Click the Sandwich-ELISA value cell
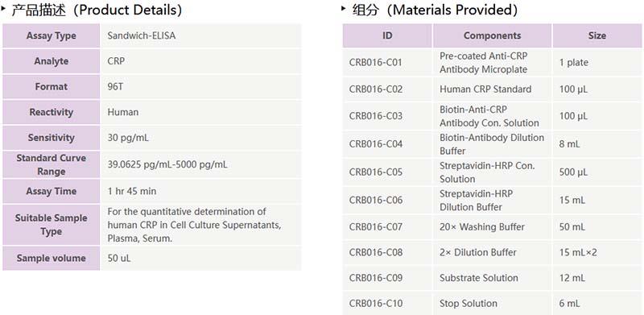Screen dimensions: 644x315 tap(200, 35)
